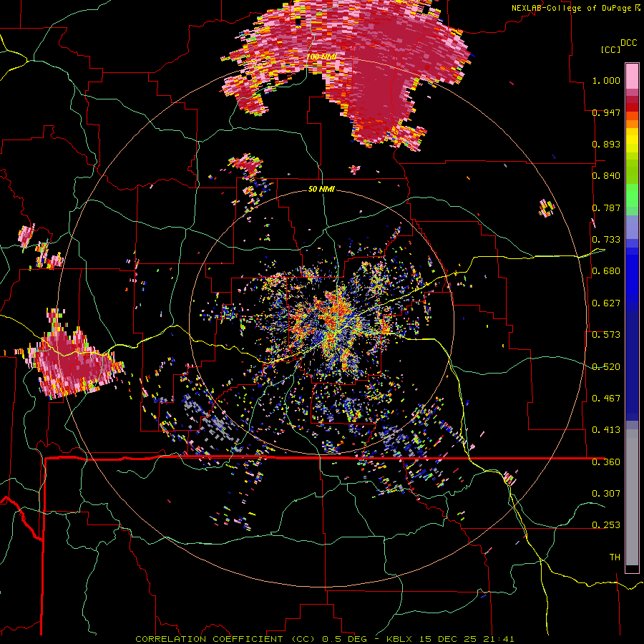Click the TH threshold label

click(615, 557)
